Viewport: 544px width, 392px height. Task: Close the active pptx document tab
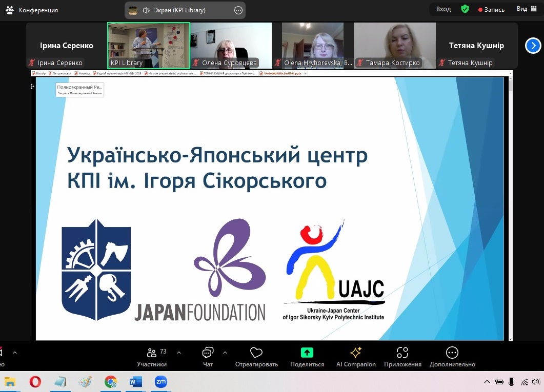305,73
